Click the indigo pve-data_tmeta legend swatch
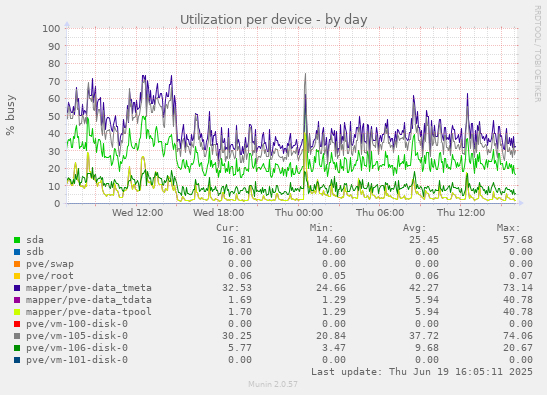Viewport: 547px width, 395px height. [17, 288]
